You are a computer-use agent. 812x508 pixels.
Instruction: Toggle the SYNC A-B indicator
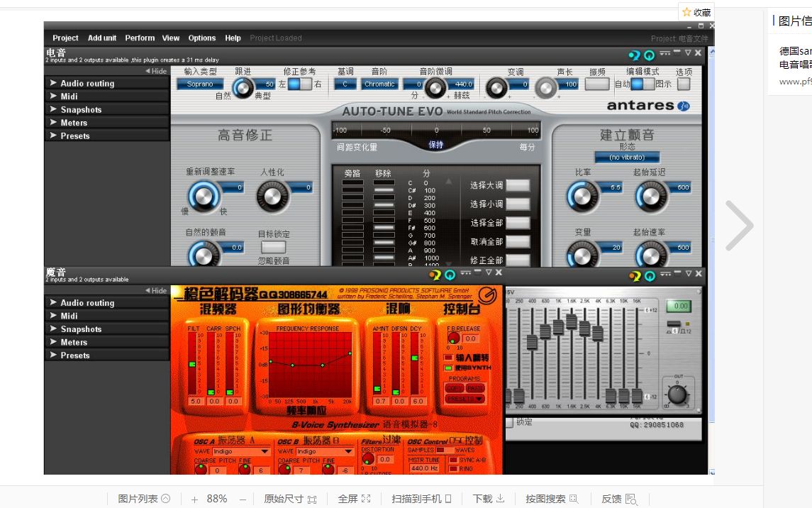tap(453, 460)
